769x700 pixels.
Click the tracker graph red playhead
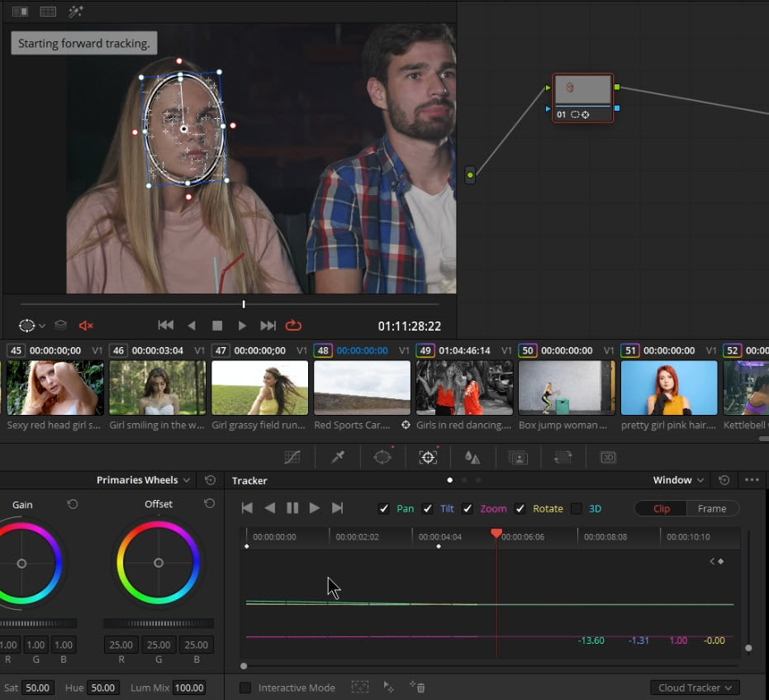coord(496,533)
